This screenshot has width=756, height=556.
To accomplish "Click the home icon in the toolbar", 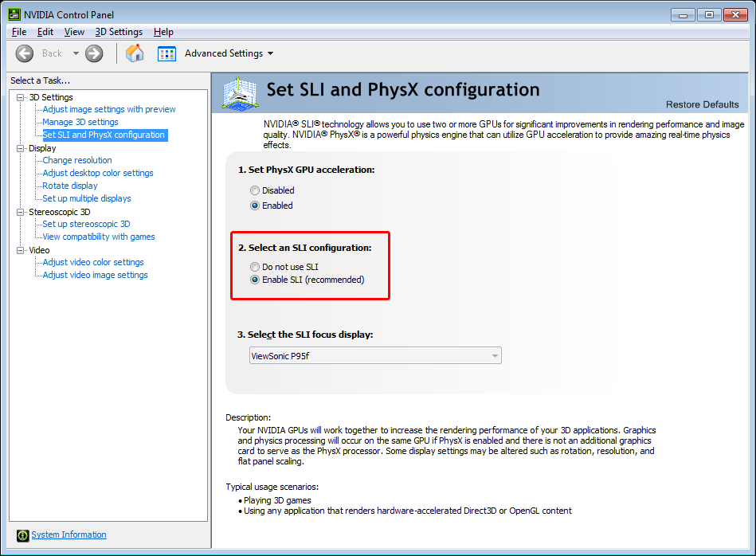I will click(134, 53).
